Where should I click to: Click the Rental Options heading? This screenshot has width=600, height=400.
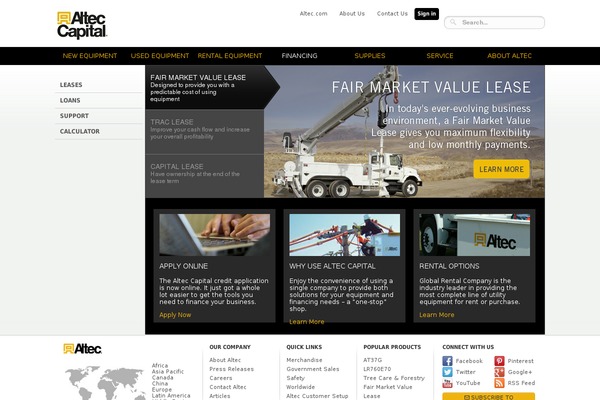(x=449, y=266)
